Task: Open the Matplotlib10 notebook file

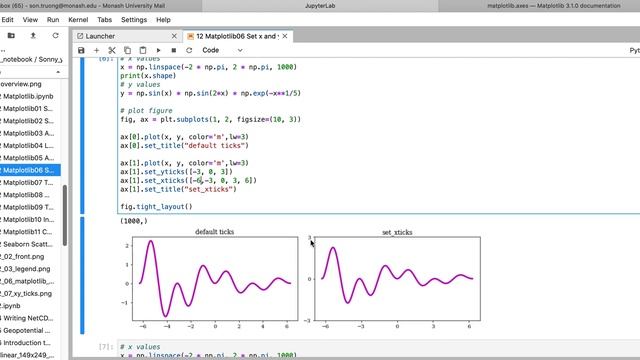Action: click(x=30, y=219)
